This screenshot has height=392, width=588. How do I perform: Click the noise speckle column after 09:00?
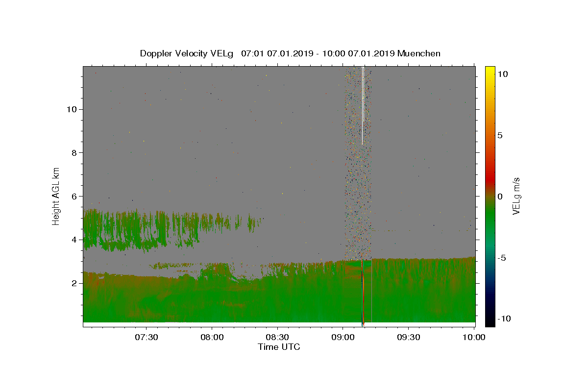358,164
